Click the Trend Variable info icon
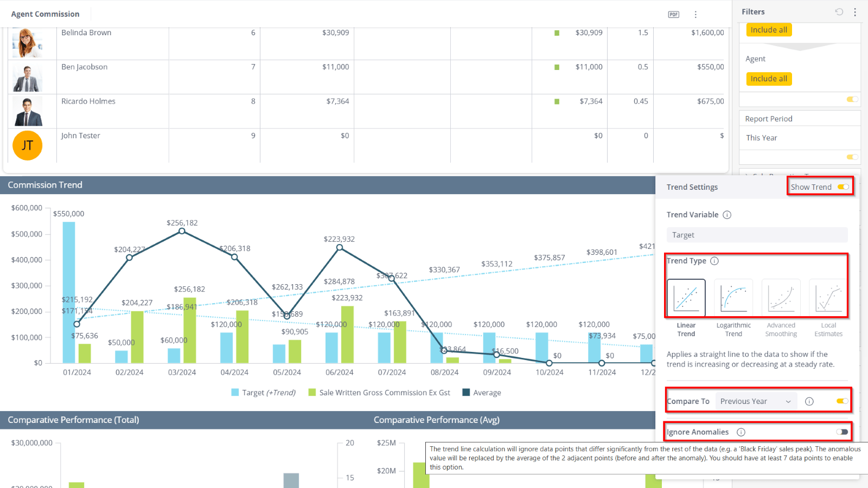 click(727, 215)
